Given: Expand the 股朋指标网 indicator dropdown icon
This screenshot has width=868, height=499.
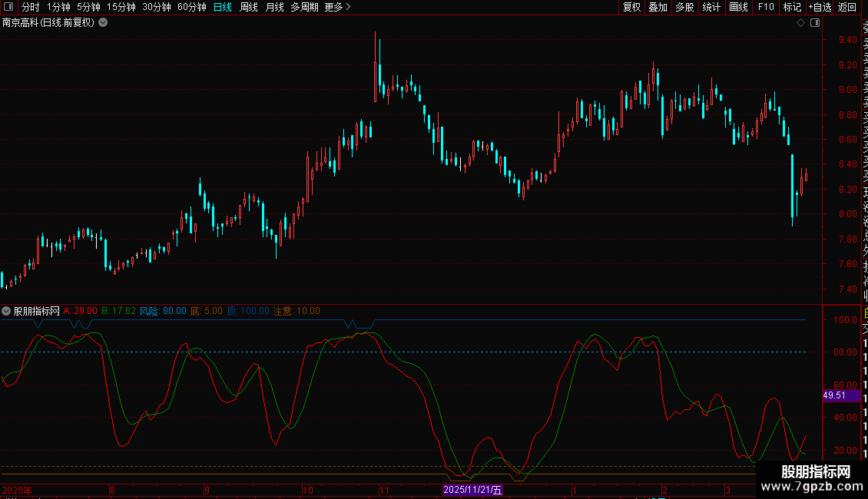Looking at the screenshot, I should (x=6, y=311).
